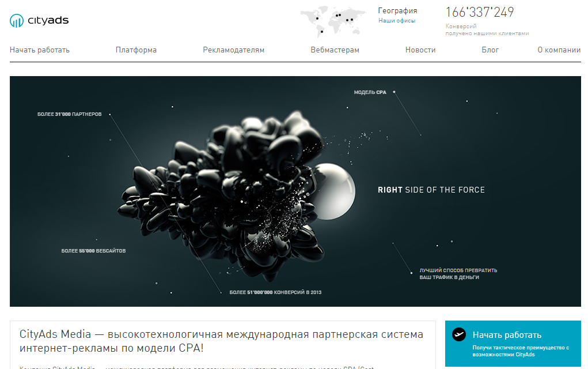Screen dimensions: 588x369
Task: Click the Получи тактическое преимущество subtitle
Action: 521,351
